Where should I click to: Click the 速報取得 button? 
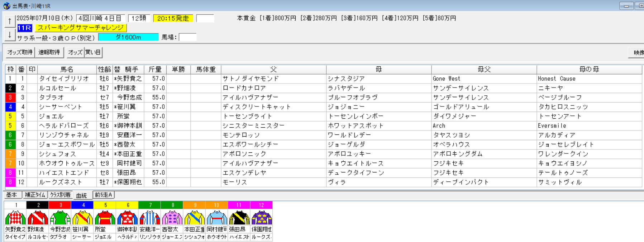point(49,52)
